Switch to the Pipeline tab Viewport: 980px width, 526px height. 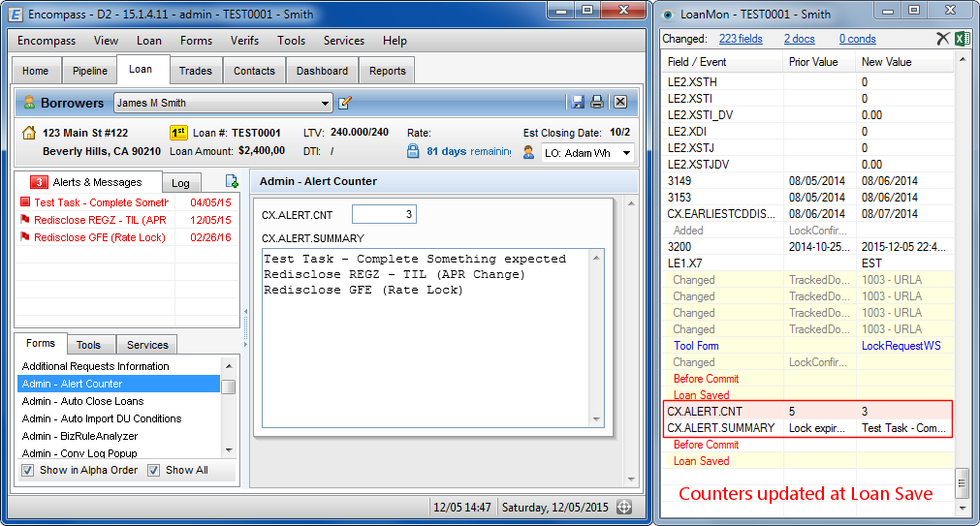tap(90, 71)
